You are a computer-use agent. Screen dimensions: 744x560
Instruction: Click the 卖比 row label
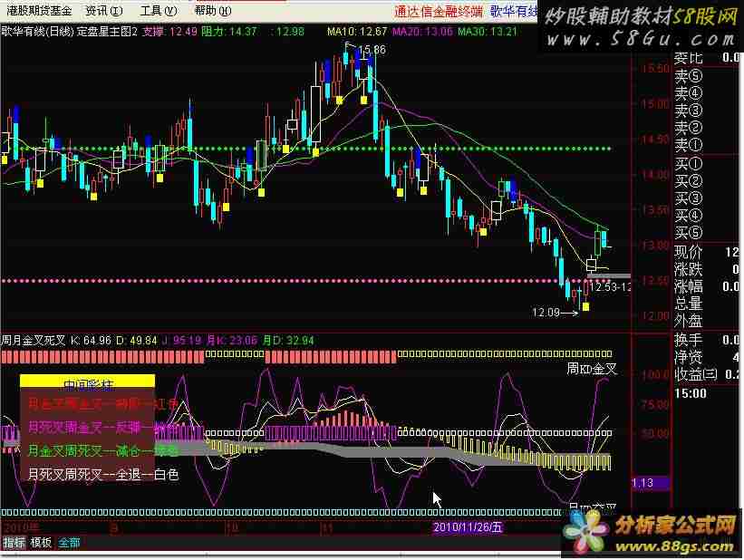(688, 58)
